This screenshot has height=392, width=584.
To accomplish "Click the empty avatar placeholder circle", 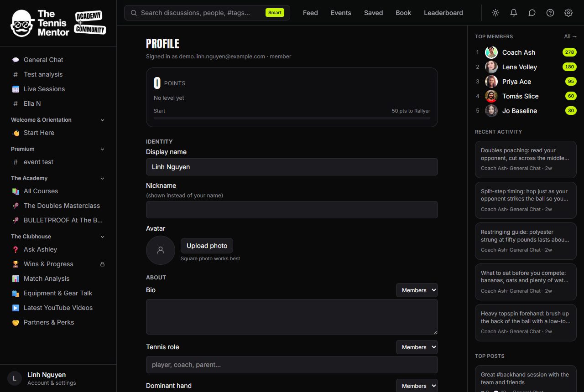I will (161, 250).
